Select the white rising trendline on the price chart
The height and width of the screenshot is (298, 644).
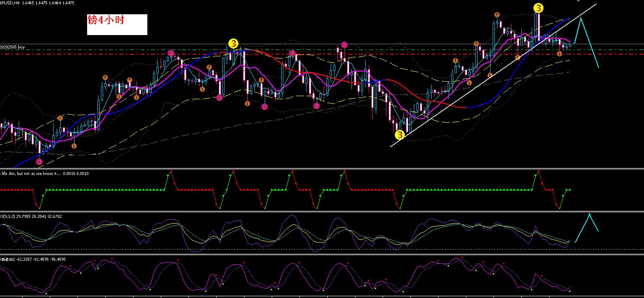click(x=493, y=75)
